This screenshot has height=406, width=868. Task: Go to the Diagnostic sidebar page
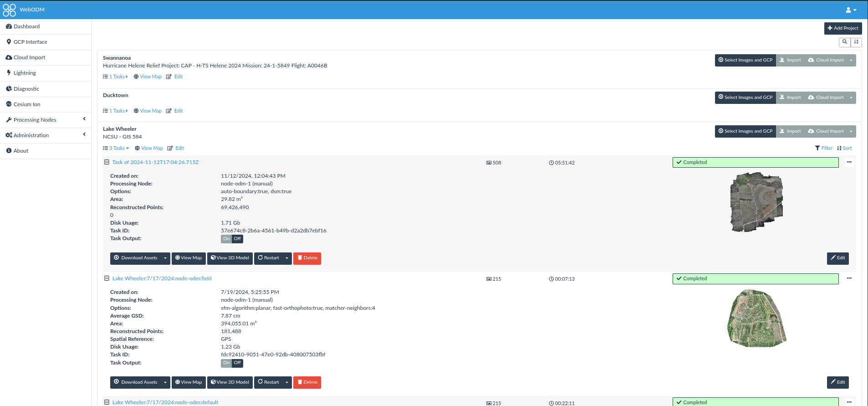(x=26, y=89)
